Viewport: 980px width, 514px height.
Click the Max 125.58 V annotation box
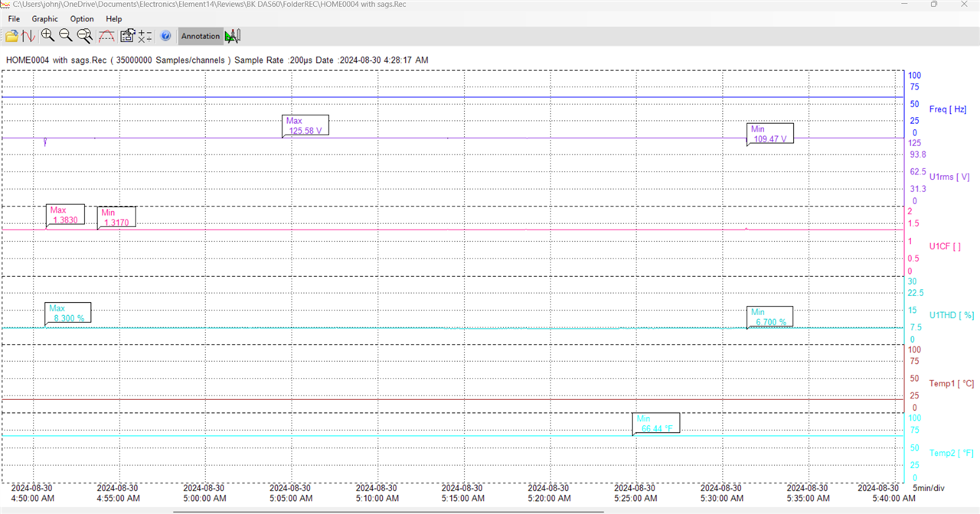point(305,125)
